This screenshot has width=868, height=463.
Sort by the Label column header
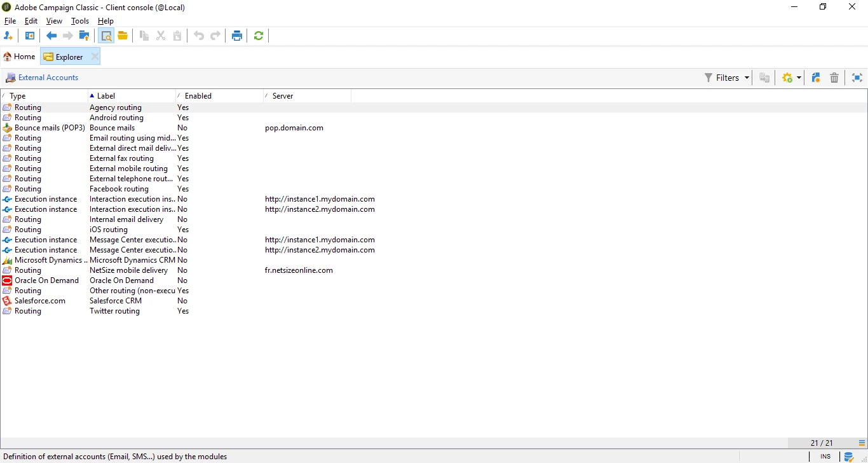click(x=132, y=96)
